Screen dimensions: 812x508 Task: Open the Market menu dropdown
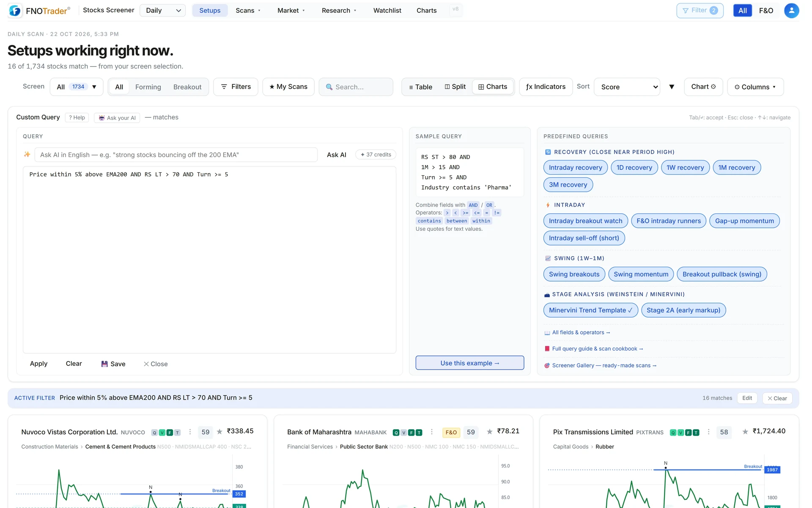291,11
